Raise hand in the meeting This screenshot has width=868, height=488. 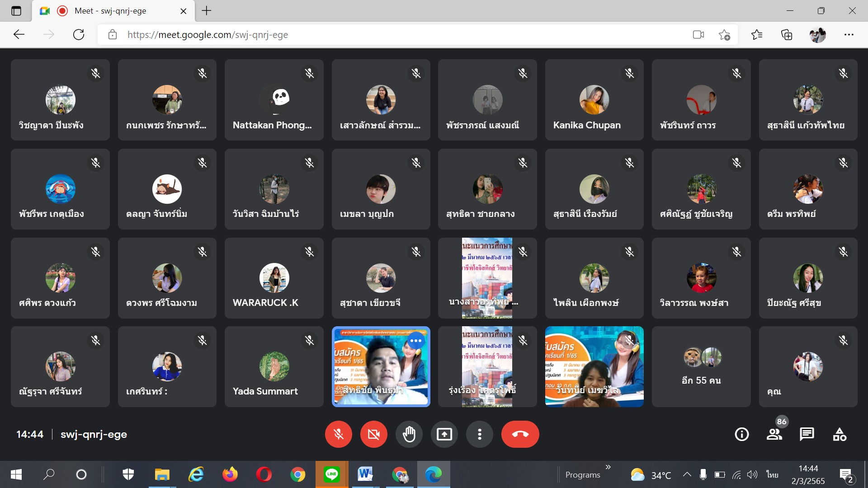pyautogui.click(x=409, y=434)
